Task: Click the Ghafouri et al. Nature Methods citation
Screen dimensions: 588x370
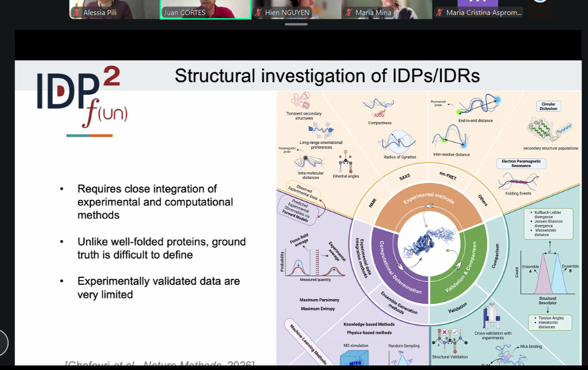Action: (159, 363)
